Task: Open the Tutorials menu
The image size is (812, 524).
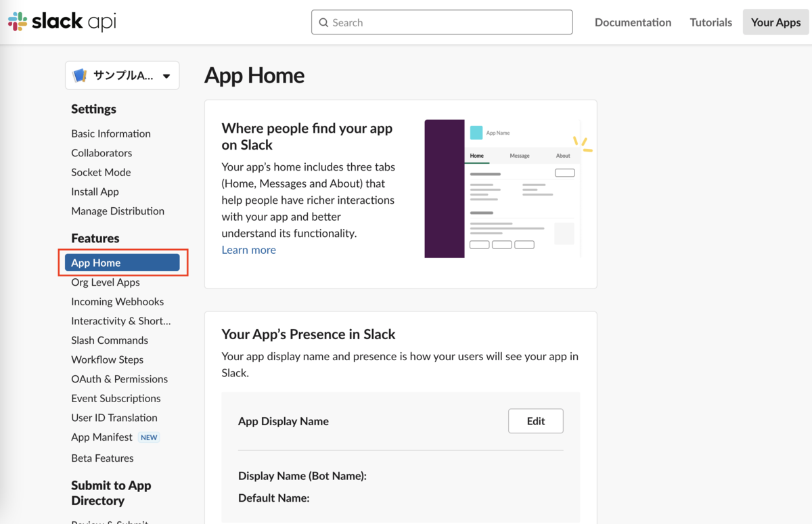Action: (x=710, y=22)
